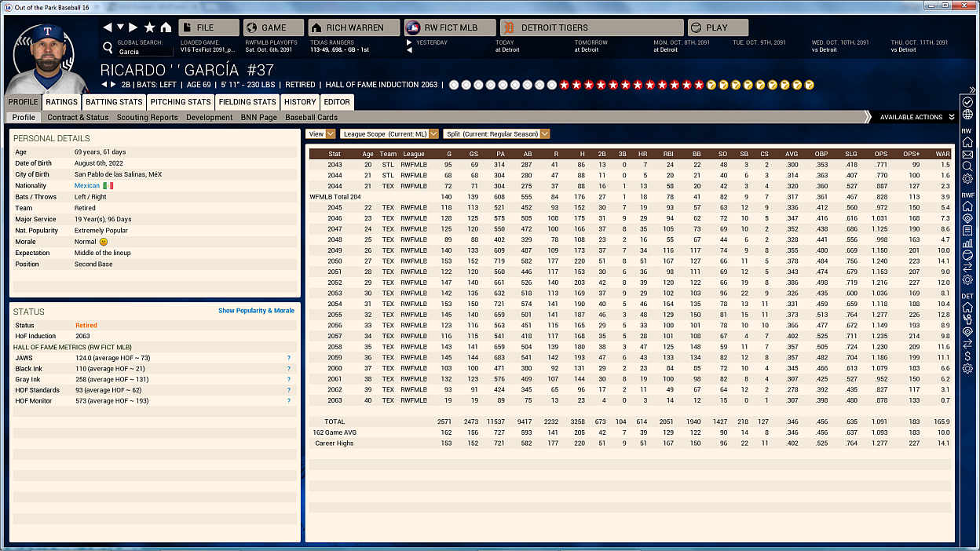This screenshot has height=551, width=980.
Task: Open the League Scope dropdown
Action: [x=389, y=134]
